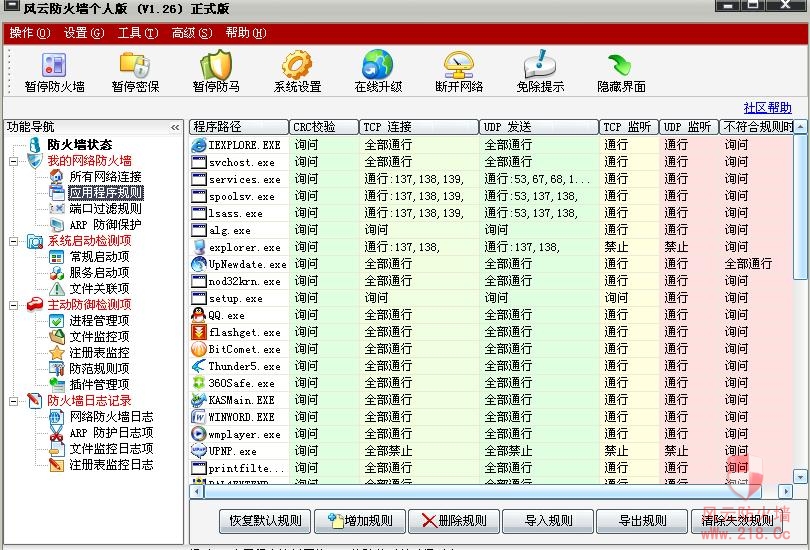Select the WINWORD.EXE row

[491, 417]
